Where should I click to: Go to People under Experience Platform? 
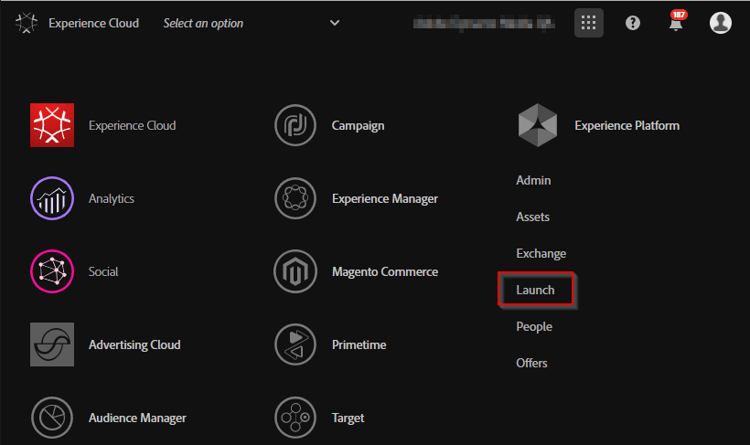tap(534, 327)
